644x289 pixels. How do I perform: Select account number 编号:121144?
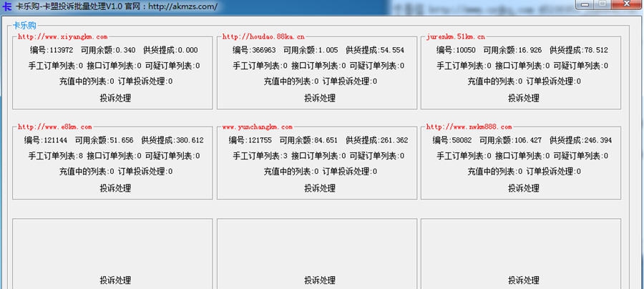pos(46,140)
